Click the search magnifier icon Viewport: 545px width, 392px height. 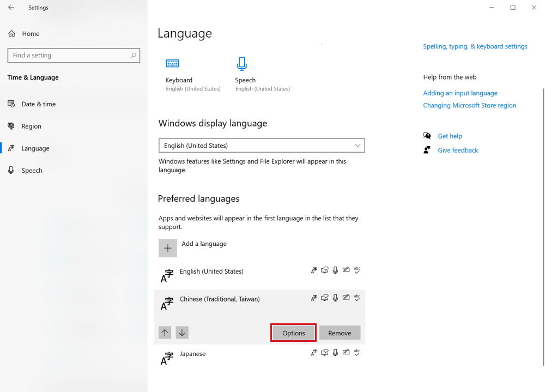point(133,55)
